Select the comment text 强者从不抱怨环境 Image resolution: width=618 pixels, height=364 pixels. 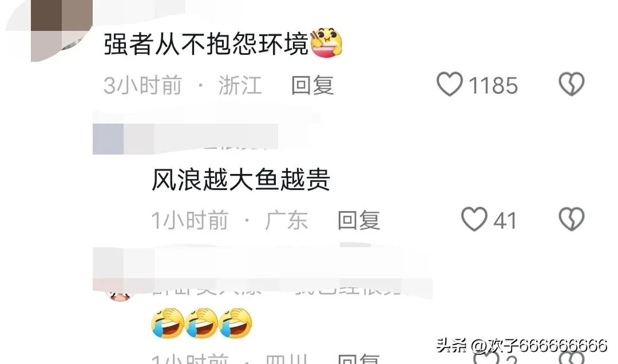point(206,43)
